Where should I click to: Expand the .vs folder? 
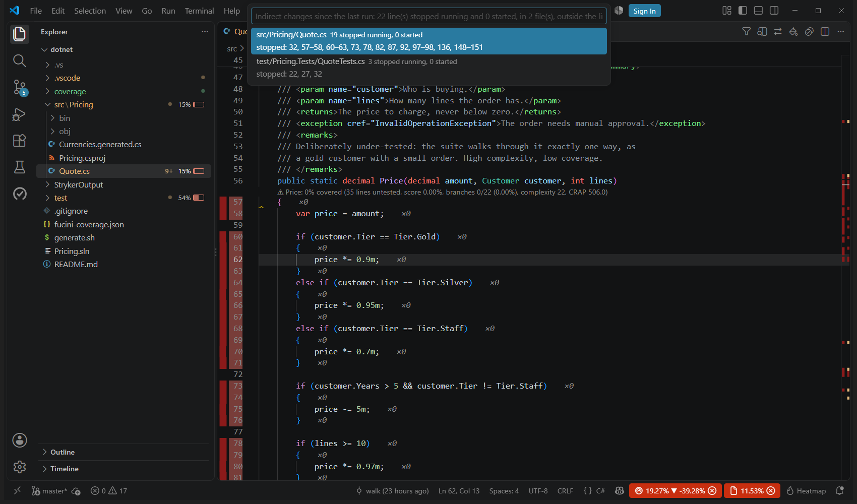(x=47, y=65)
